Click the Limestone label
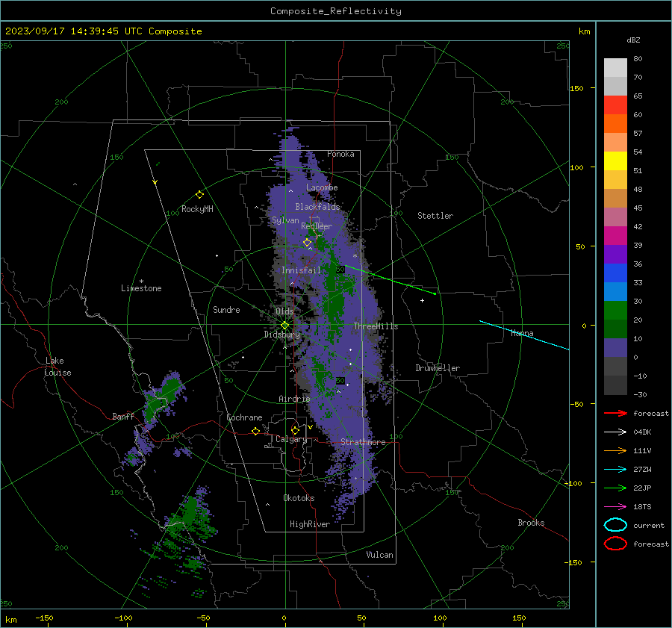The image size is (672, 628). [x=141, y=288]
